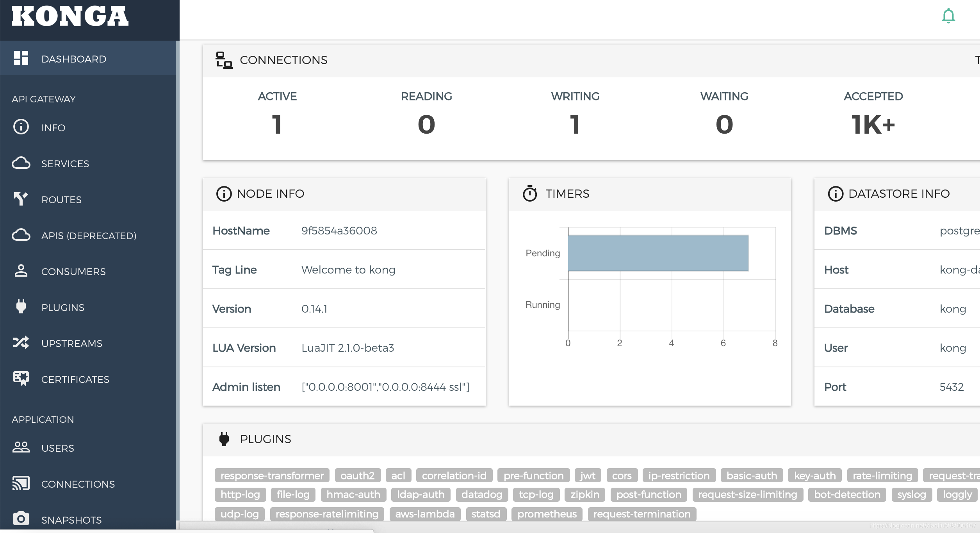Screen dimensions: 980x533
Task: Click the pre-function plugin tag
Action: [534, 476]
